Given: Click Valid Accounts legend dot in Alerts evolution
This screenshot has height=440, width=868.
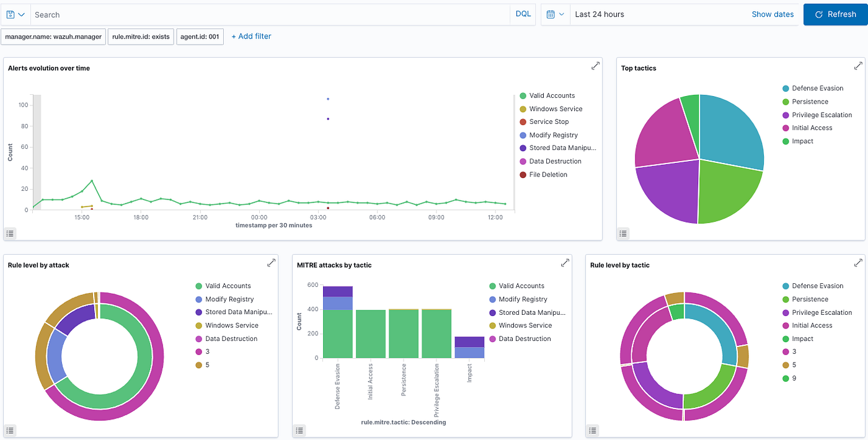Looking at the screenshot, I should (523, 96).
